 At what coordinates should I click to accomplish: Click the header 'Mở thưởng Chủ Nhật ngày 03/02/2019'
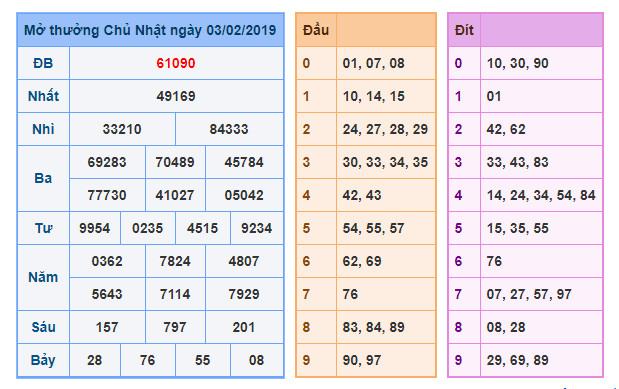pyautogui.click(x=150, y=30)
